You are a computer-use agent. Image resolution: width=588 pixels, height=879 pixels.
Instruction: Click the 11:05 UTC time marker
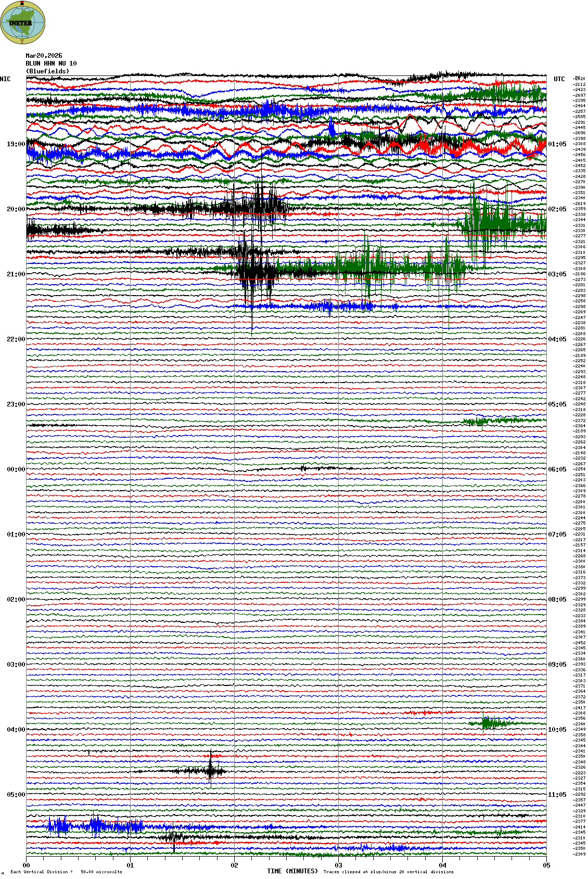pyautogui.click(x=557, y=795)
